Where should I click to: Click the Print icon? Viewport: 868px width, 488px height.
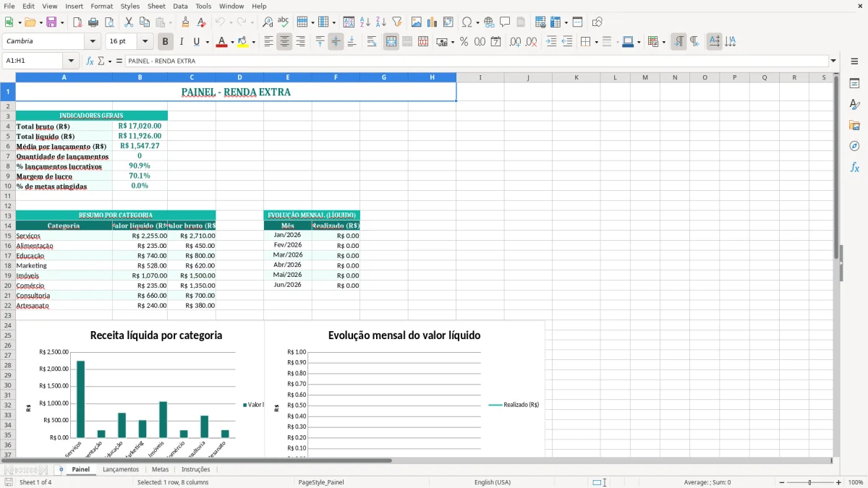click(93, 22)
